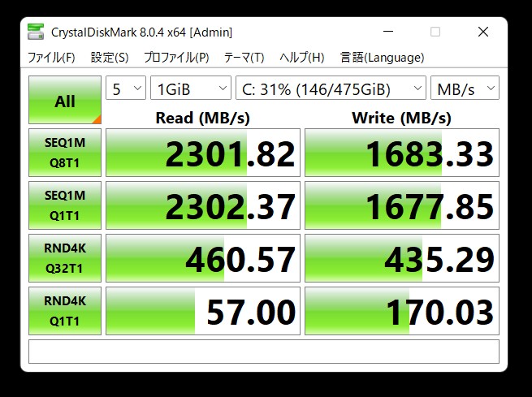
Task: Click the empty comment field at bottom
Action: tap(264, 352)
